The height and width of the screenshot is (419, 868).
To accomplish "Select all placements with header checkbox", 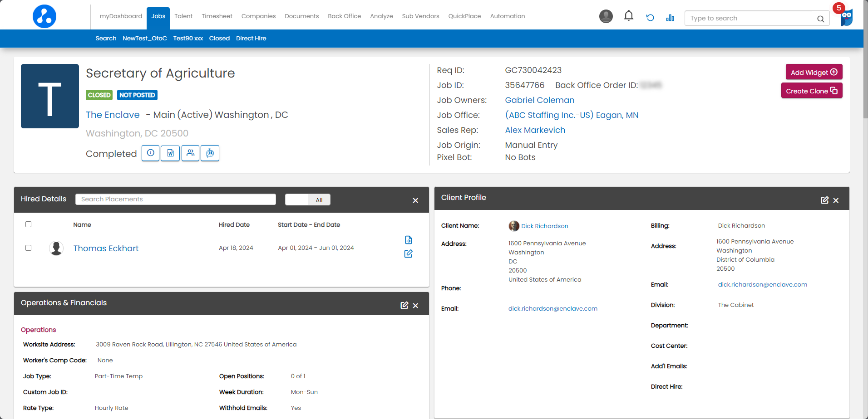I will (x=29, y=224).
